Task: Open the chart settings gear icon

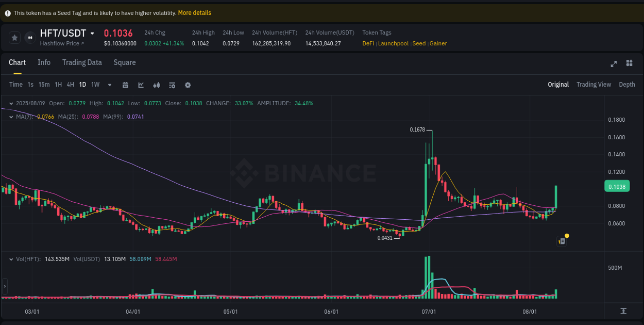Action: [188, 85]
